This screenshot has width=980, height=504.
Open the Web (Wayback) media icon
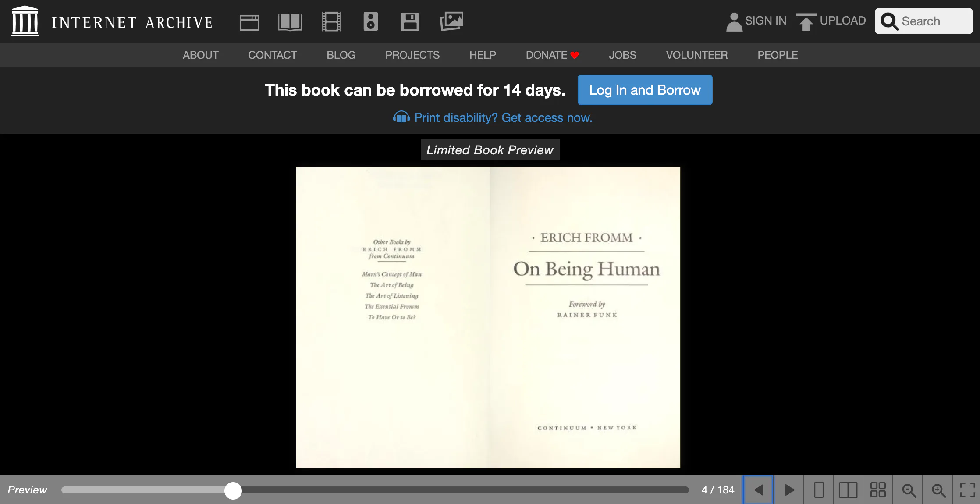249,22
